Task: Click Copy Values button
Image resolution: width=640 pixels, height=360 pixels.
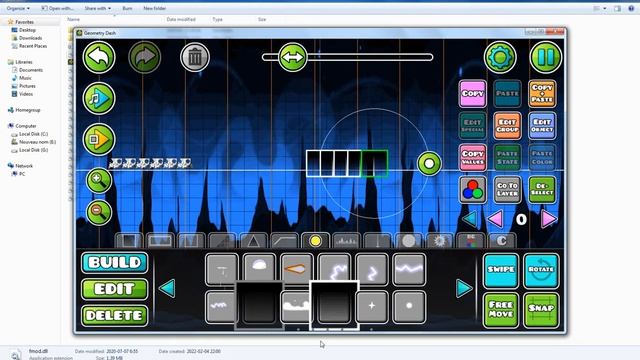Action: click(x=473, y=158)
